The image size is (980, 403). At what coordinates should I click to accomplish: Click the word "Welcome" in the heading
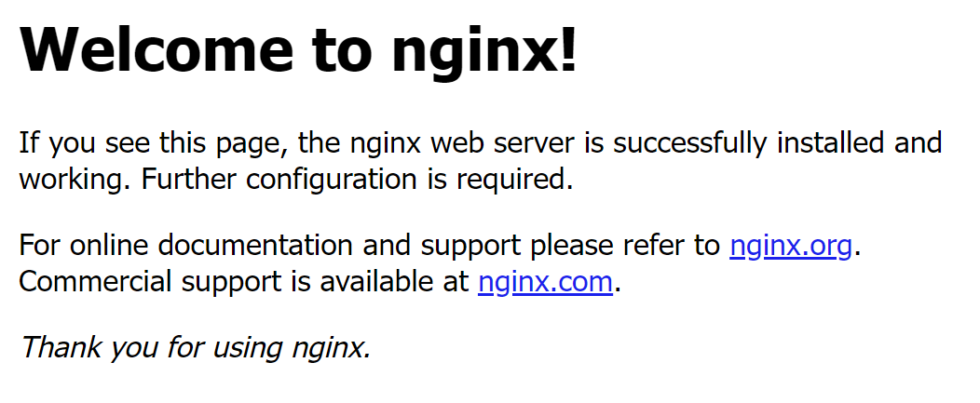157,50
